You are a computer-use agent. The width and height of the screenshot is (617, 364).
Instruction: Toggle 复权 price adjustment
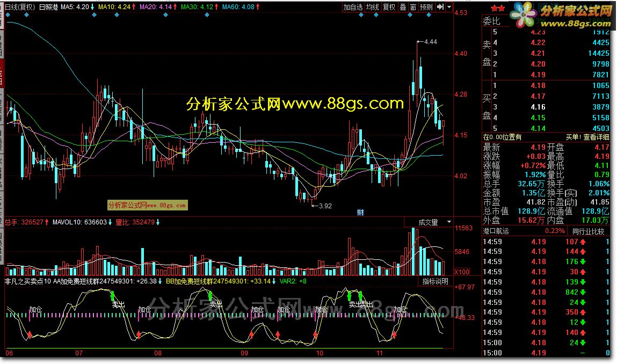point(389,6)
